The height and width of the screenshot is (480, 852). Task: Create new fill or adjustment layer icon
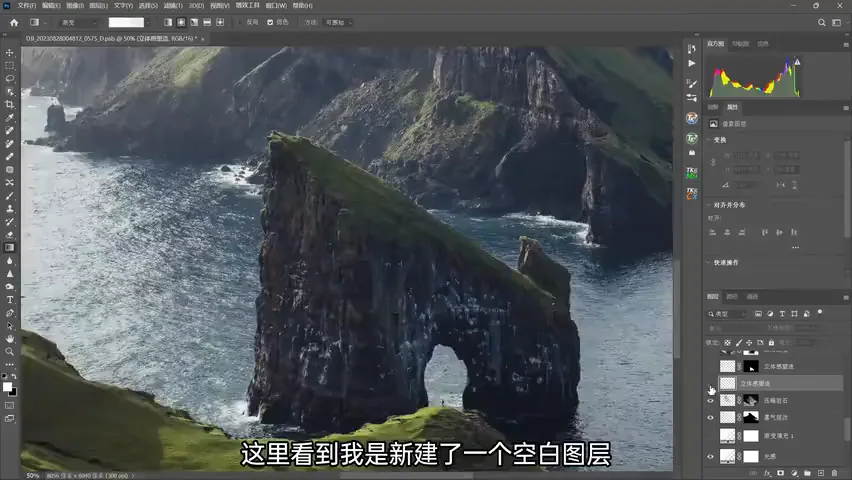point(794,473)
